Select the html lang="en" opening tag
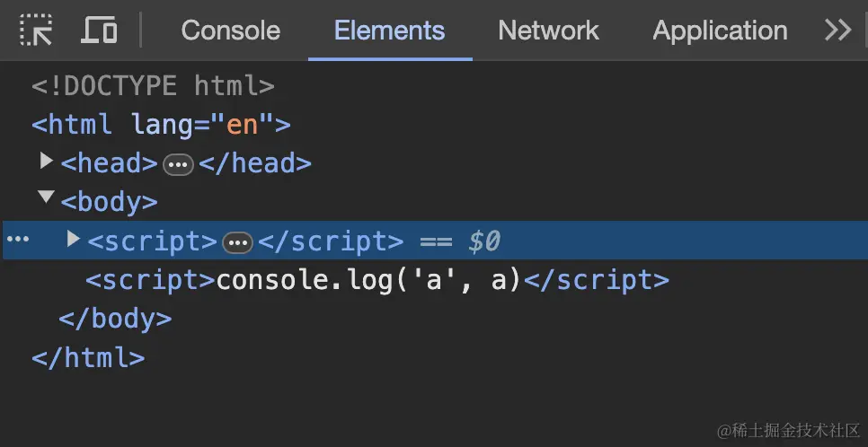This screenshot has width=868, height=447. click(x=161, y=125)
